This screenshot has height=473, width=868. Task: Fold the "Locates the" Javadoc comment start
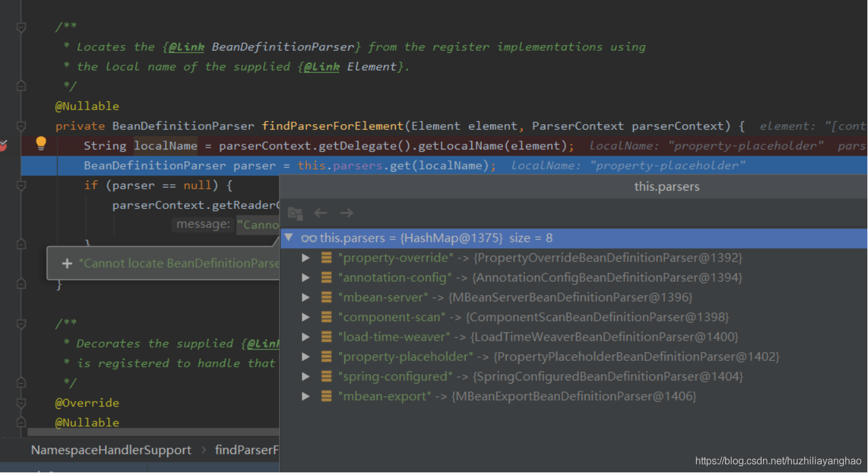[21, 27]
